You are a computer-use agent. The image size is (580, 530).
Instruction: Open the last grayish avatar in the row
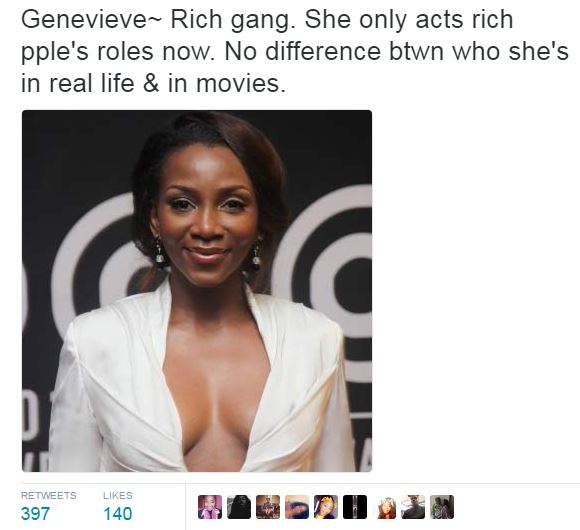[442, 507]
